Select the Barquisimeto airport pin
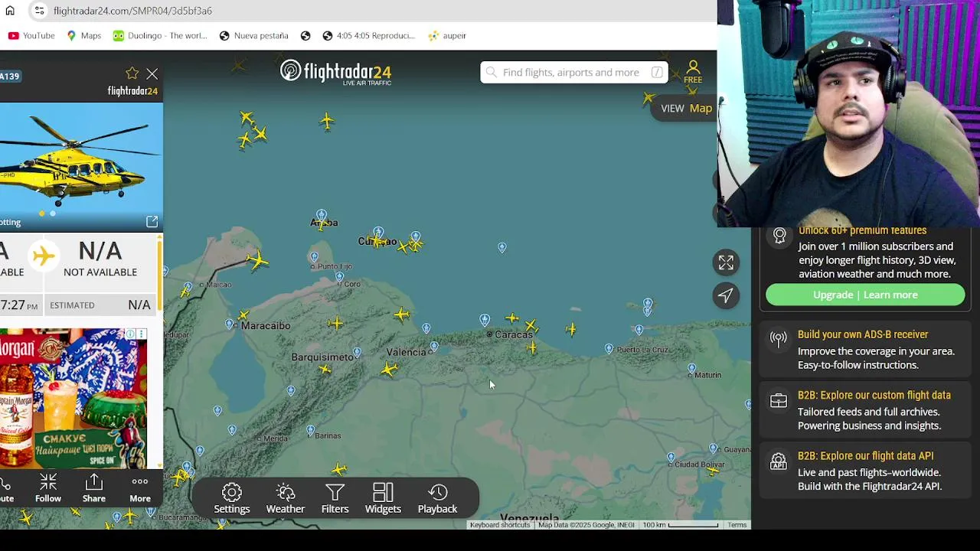Viewport: 980px width, 551px height. (x=357, y=353)
